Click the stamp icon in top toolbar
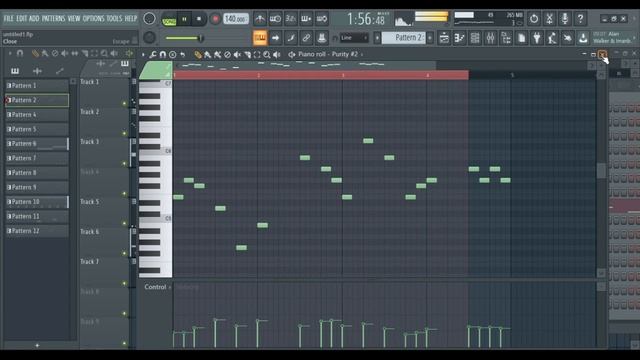Image resolution: width=640 pixels, height=360 pixels. (322, 38)
